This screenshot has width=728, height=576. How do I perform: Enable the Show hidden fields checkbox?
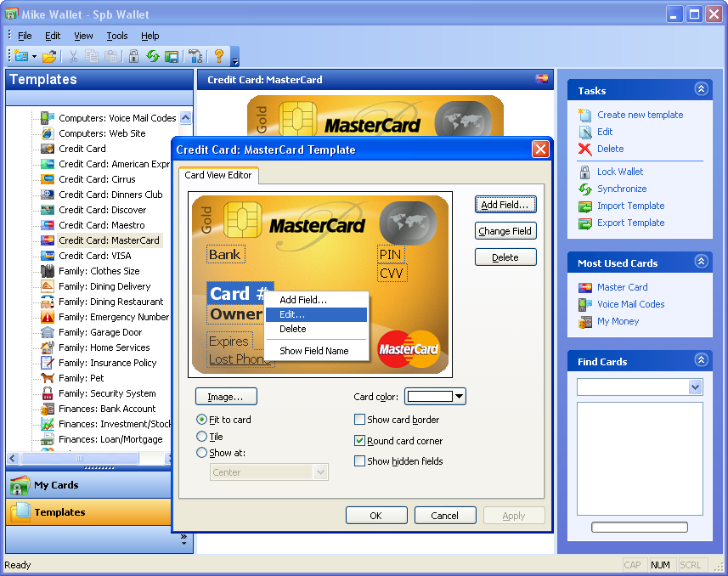click(x=359, y=460)
